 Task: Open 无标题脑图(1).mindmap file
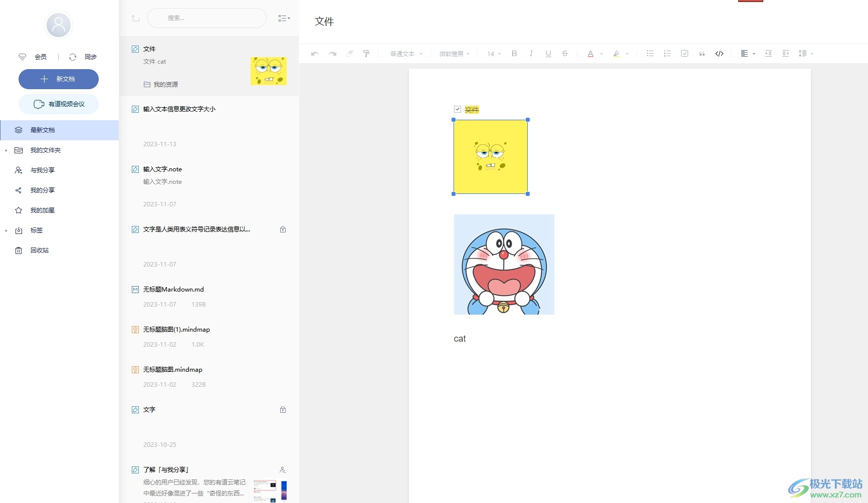coord(209,337)
